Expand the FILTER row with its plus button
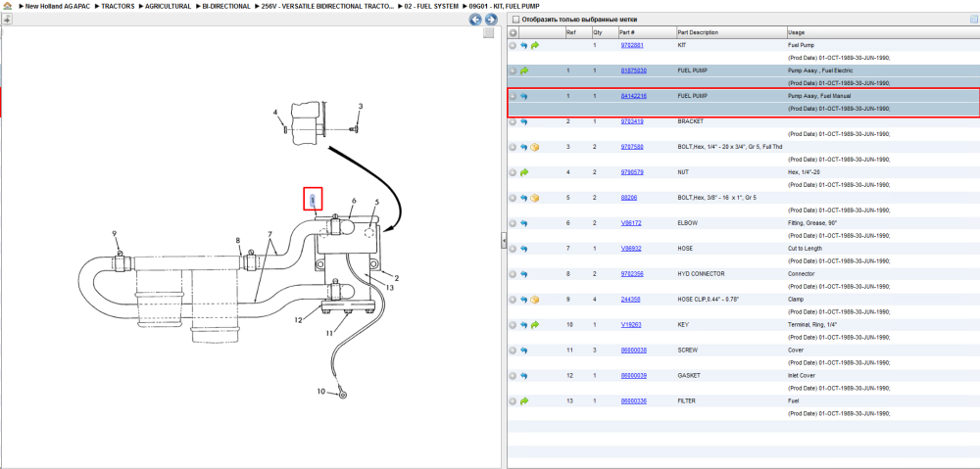 tap(513, 400)
